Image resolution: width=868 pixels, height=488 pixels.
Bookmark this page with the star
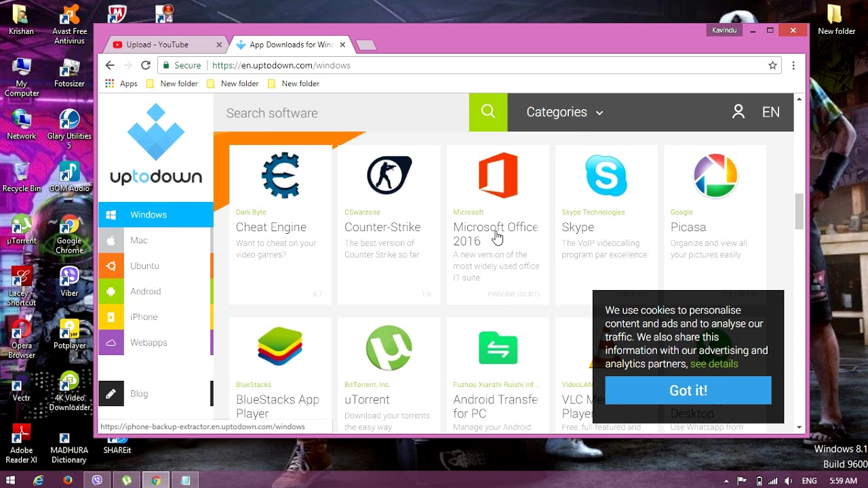[x=772, y=66]
